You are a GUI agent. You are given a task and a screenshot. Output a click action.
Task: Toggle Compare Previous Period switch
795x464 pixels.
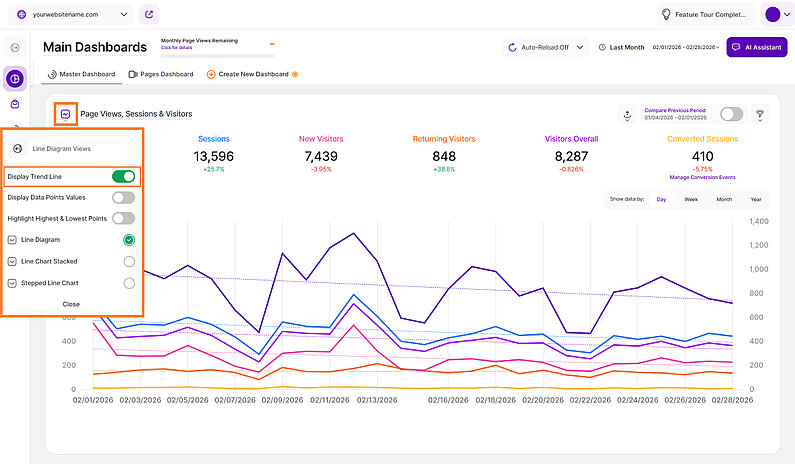[731, 114]
